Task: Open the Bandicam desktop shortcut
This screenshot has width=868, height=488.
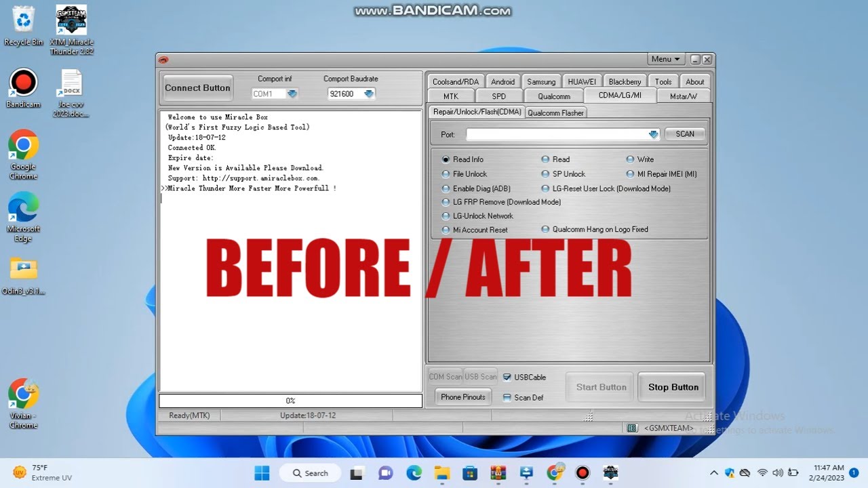Action: pyautogui.click(x=23, y=88)
